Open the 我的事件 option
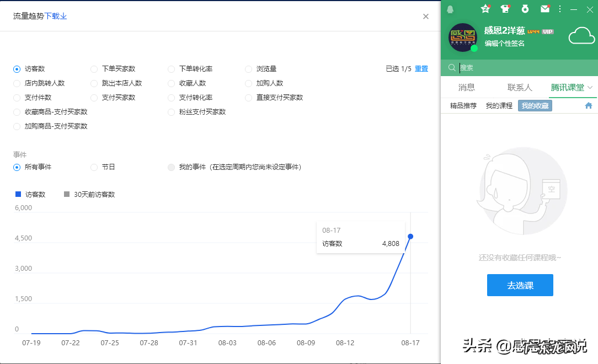This screenshot has width=598, height=364. click(x=171, y=167)
